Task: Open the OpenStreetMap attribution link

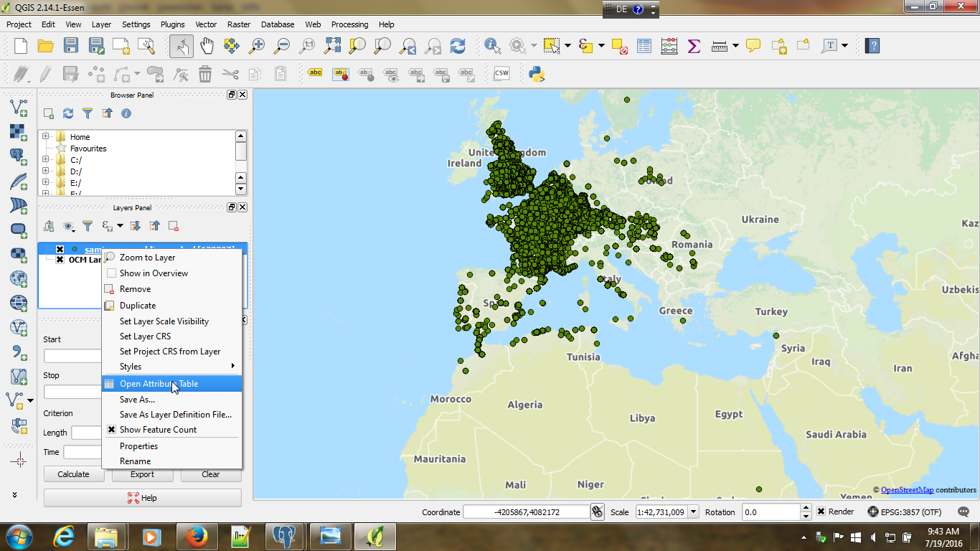Action: tap(908, 490)
